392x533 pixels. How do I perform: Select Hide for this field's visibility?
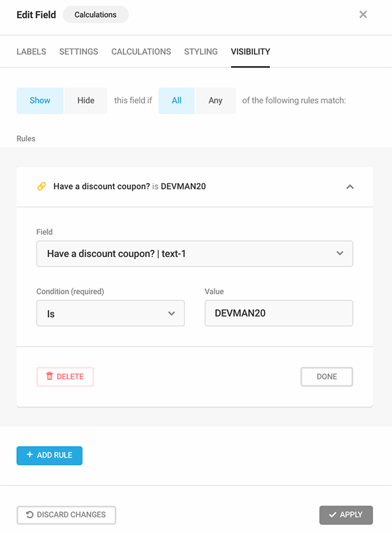85,100
